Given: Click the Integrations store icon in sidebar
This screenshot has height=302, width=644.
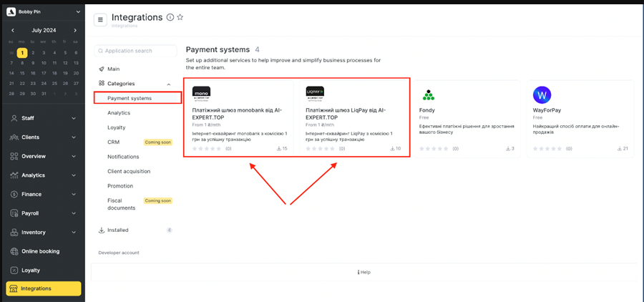Looking at the screenshot, I should (14, 288).
